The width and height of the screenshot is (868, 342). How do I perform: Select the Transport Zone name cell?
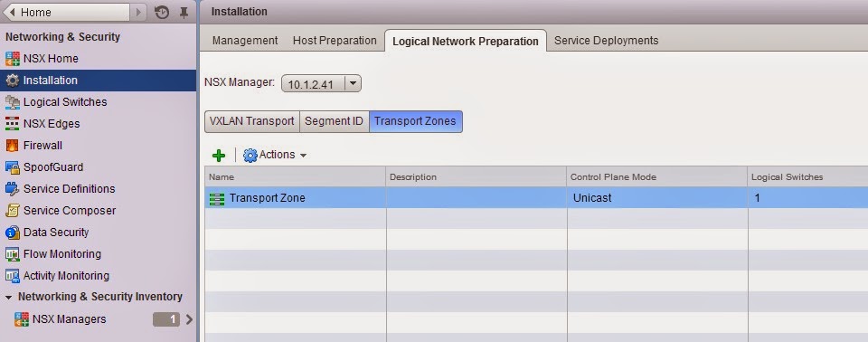(295, 198)
